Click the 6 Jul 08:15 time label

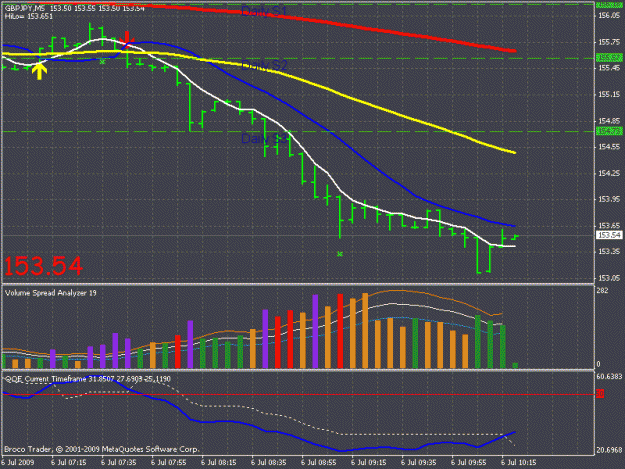pyautogui.click(x=218, y=463)
